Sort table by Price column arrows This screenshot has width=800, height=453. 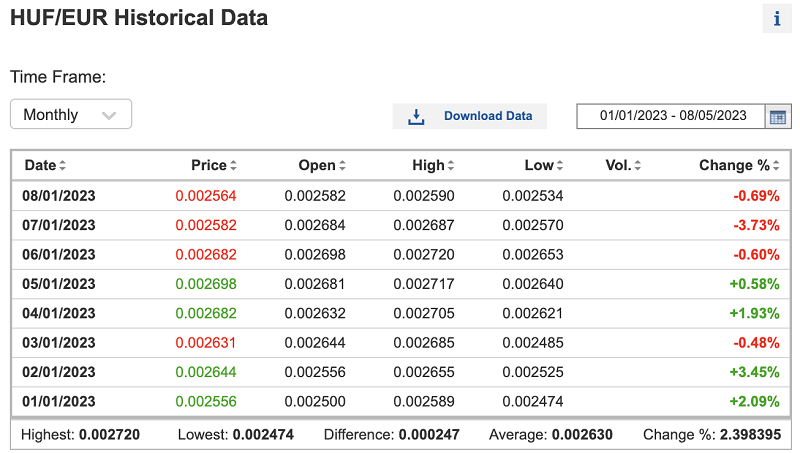tap(234, 166)
